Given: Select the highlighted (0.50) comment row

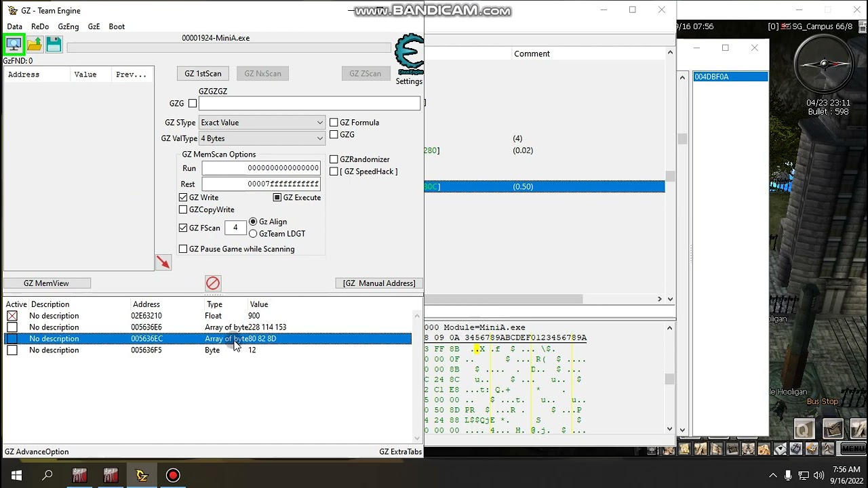Looking at the screenshot, I should tap(545, 186).
